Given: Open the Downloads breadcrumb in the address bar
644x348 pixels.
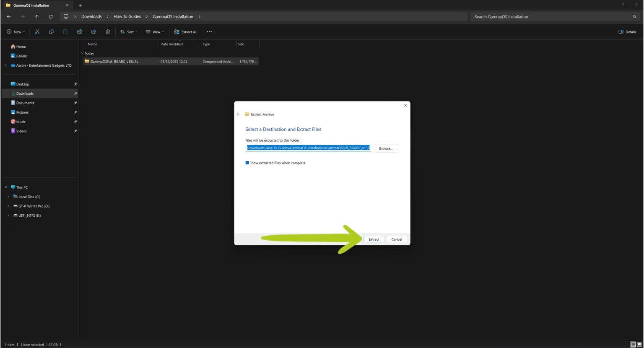Looking at the screenshot, I should pyautogui.click(x=91, y=16).
